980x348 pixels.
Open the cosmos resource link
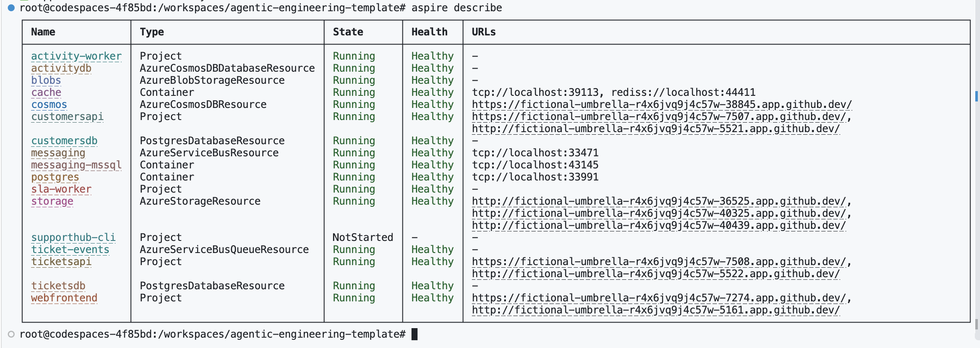[x=49, y=104]
